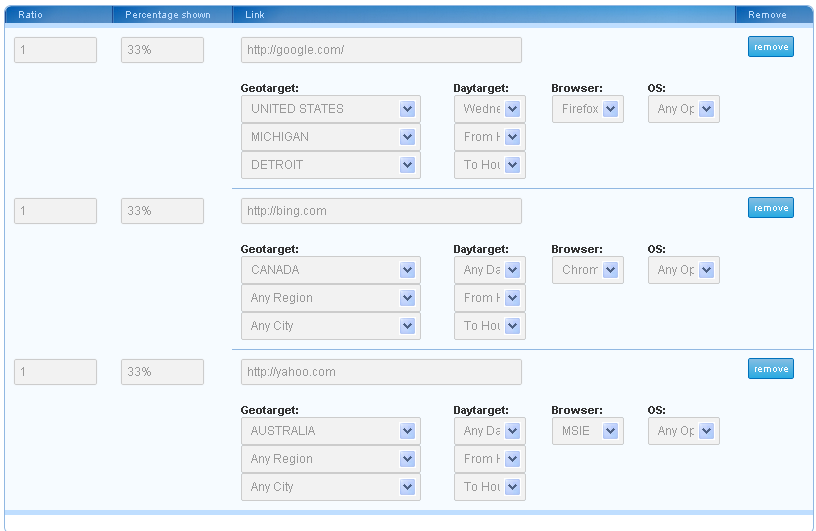The image size is (816, 531).
Task: Click percentage field in google.com row
Action: 162,50
